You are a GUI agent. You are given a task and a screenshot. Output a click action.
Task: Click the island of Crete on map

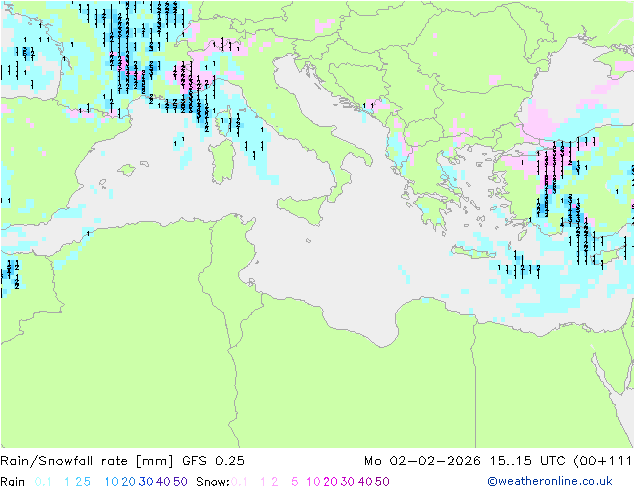coord(473,251)
